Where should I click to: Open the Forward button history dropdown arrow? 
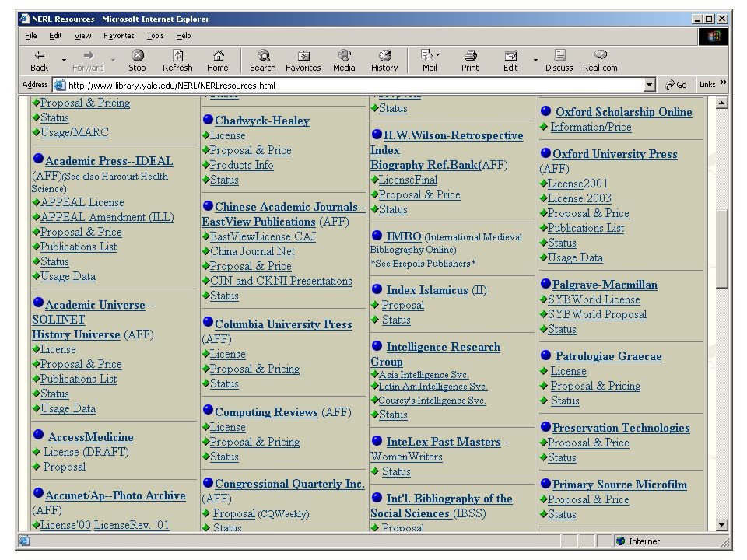113,61
